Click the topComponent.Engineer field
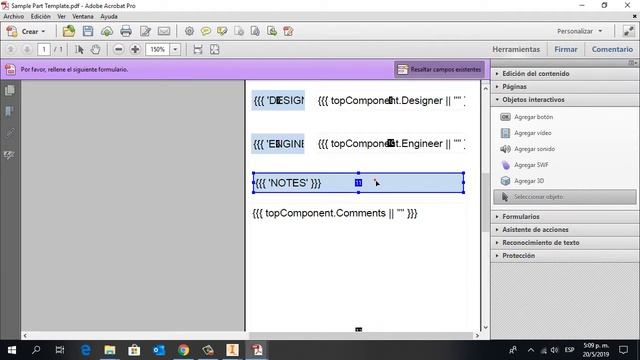This screenshot has height=360, width=640. click(391, 144)
